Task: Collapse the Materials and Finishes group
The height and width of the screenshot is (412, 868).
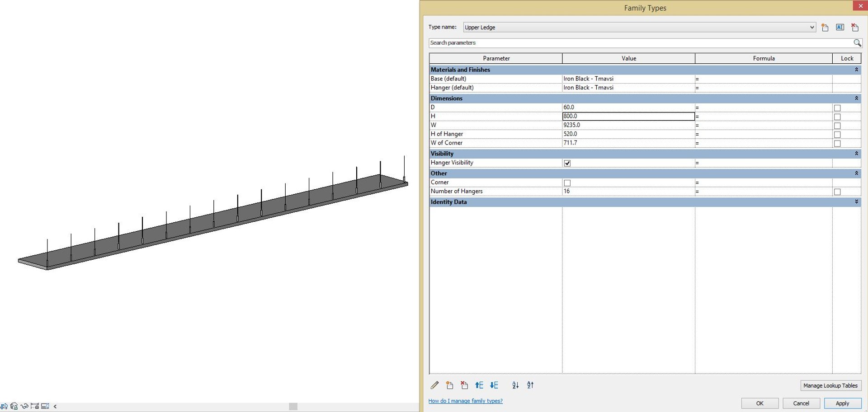Action: pyautogui.click(x=856, y=70)
